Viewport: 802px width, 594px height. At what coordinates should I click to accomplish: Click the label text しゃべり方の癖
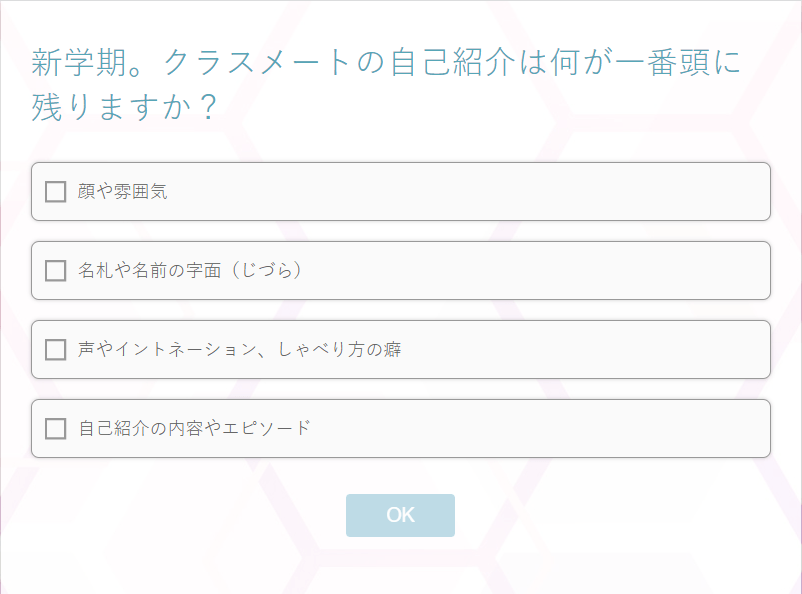pyautogui.click(x=340, y=349)
